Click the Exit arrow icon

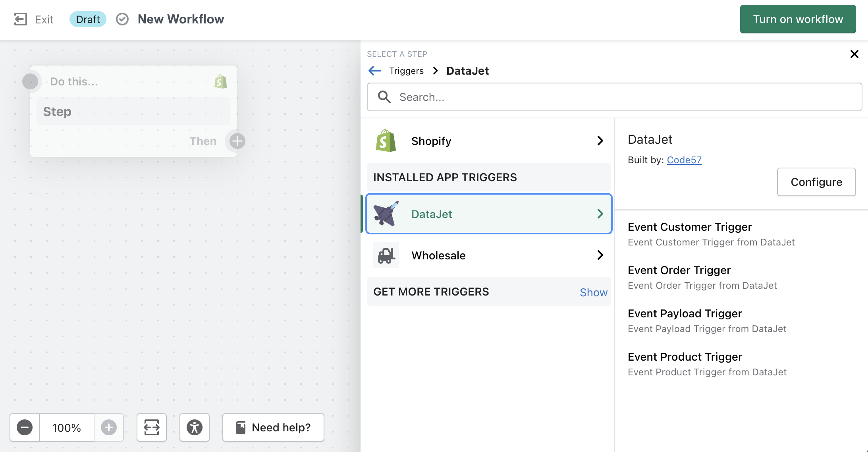click(x=21, y=19)
